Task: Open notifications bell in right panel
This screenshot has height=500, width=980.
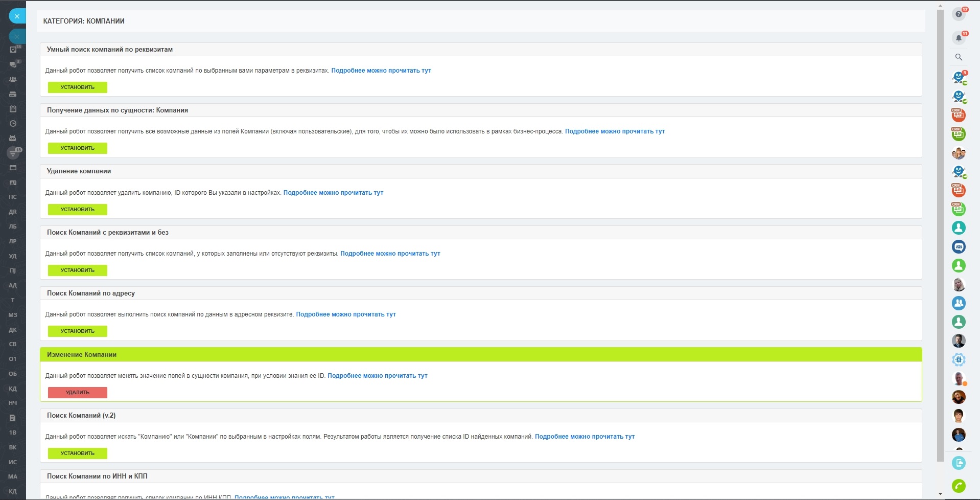Action: point(959,38)
